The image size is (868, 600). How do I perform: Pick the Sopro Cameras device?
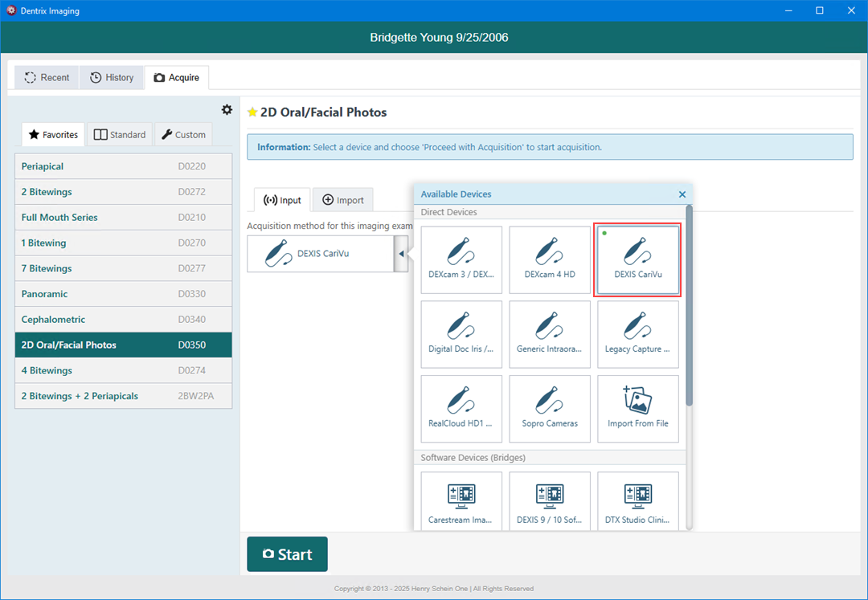[x=550, y=408]
